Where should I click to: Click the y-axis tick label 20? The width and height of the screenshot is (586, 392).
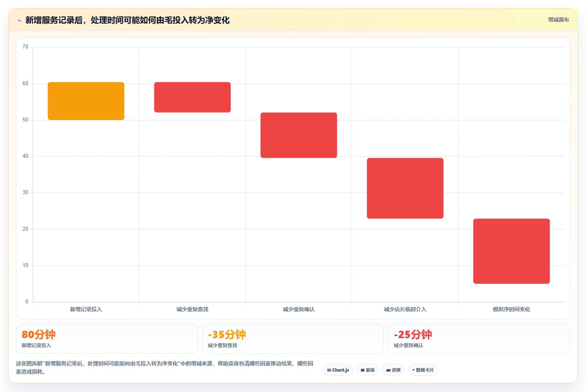pyautogui.click(x=25, y=229)
